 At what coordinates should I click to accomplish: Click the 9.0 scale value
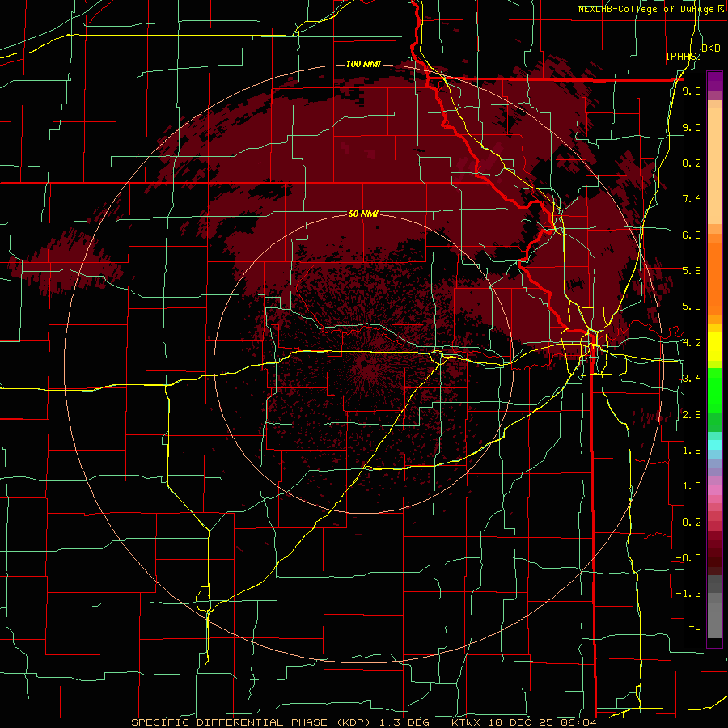(692, 127)
